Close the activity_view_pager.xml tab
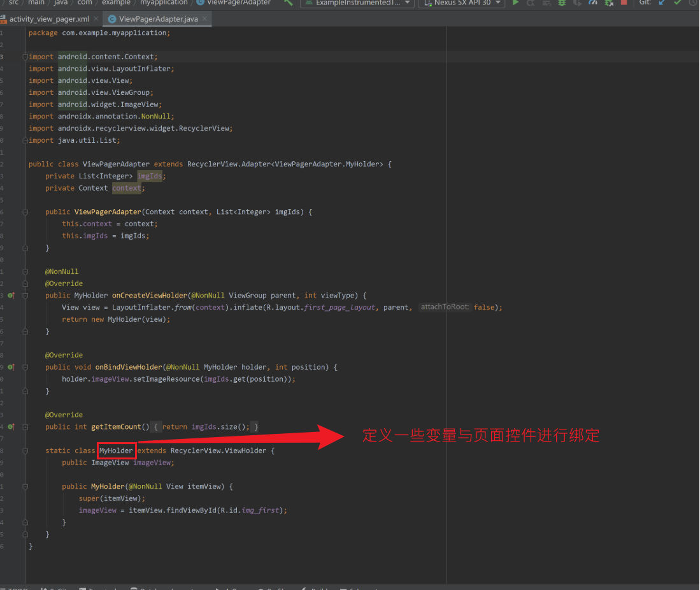700x590 pixels. click(97, 19)
